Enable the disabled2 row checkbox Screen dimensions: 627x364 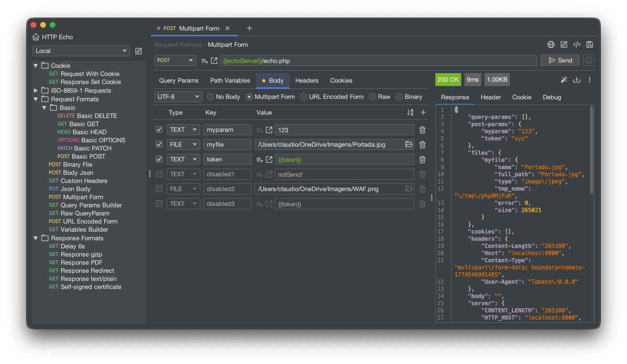click(159, 189)
